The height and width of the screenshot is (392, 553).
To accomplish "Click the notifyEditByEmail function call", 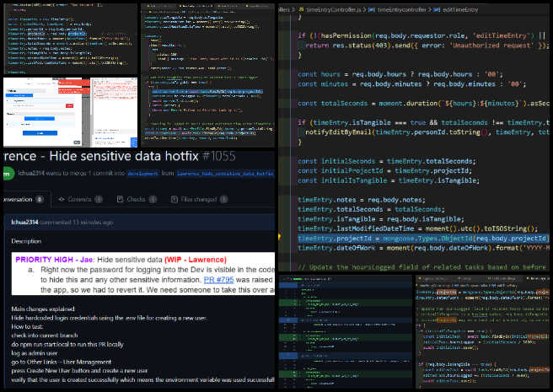I will click(427, 132).
